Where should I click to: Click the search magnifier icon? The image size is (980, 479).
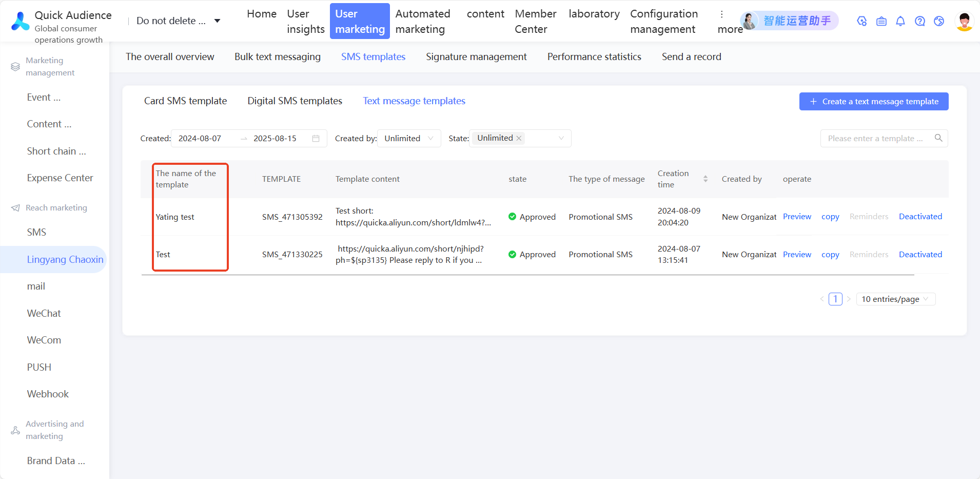938,138
